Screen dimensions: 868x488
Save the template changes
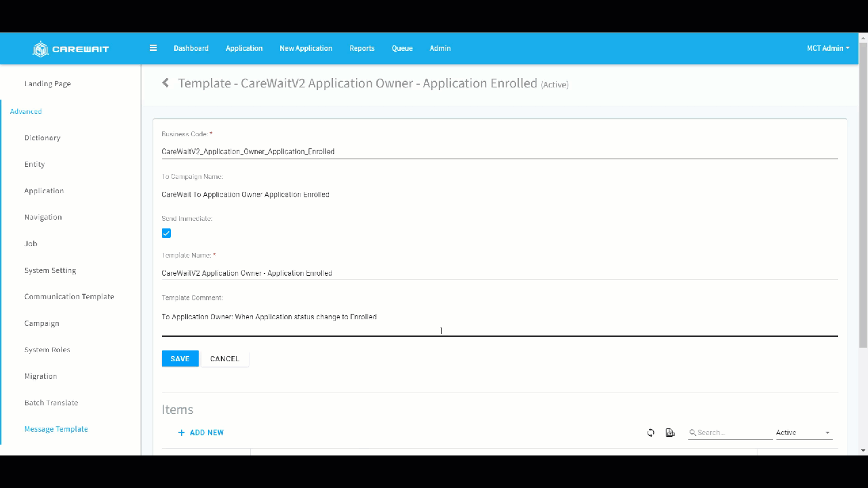[x=180, y=359]
